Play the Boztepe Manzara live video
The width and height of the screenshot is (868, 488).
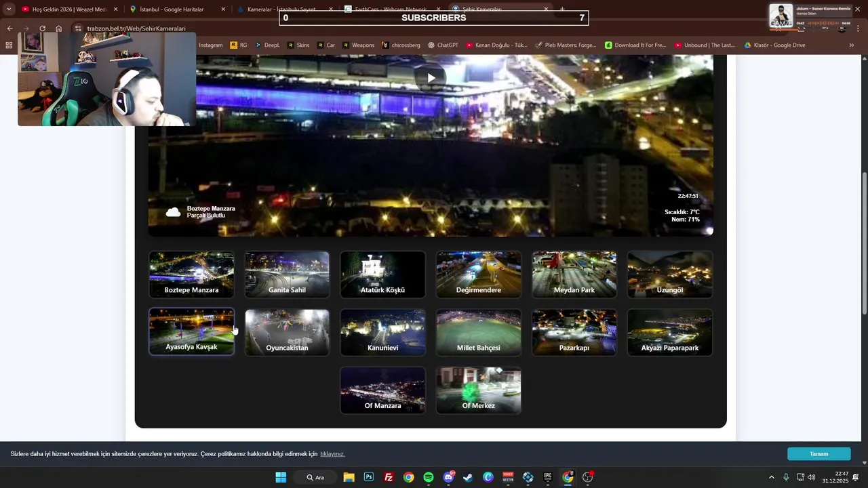point(431,78)
